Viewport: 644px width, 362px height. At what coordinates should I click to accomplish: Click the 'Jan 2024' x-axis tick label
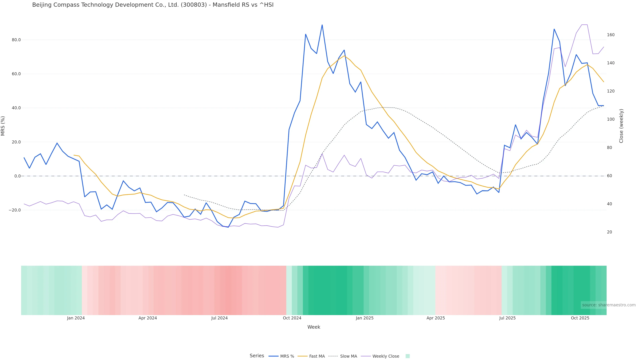point(76,318)
